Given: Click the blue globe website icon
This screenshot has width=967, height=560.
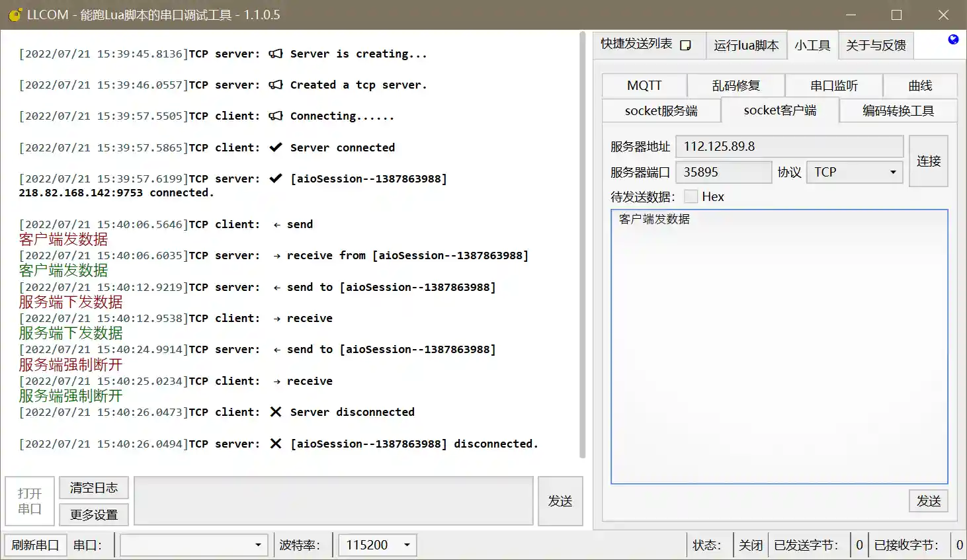Looking at the screenshot, I should pyautogui.click(x=952, y=39).
